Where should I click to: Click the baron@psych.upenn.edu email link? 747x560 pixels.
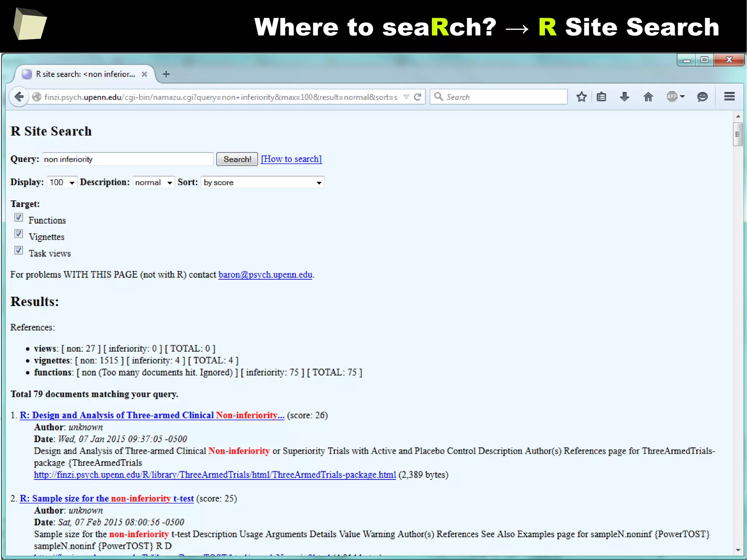point(266,275)
